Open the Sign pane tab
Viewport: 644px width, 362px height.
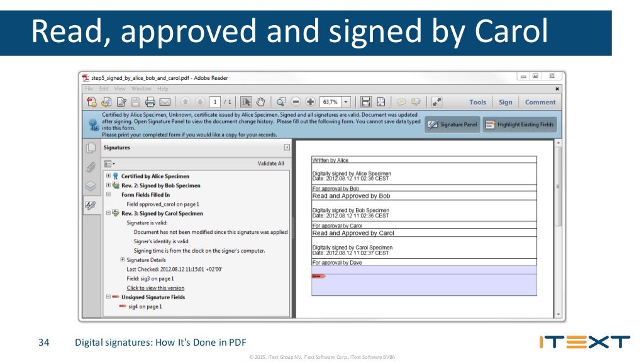click(505, 102)
